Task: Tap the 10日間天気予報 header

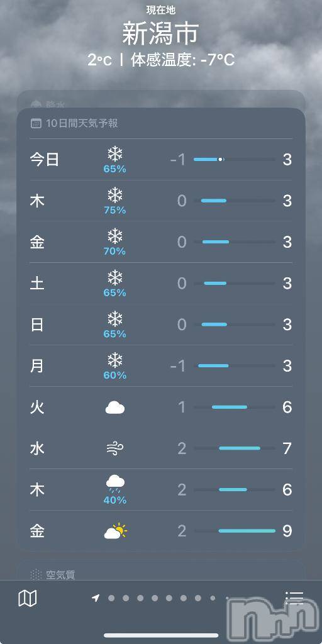Action: [82, 123]
